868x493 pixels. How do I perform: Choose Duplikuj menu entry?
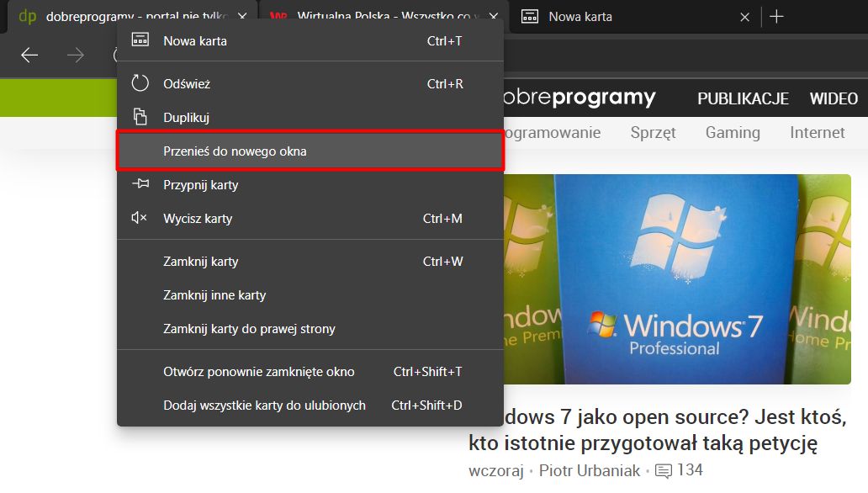(310, 118)
